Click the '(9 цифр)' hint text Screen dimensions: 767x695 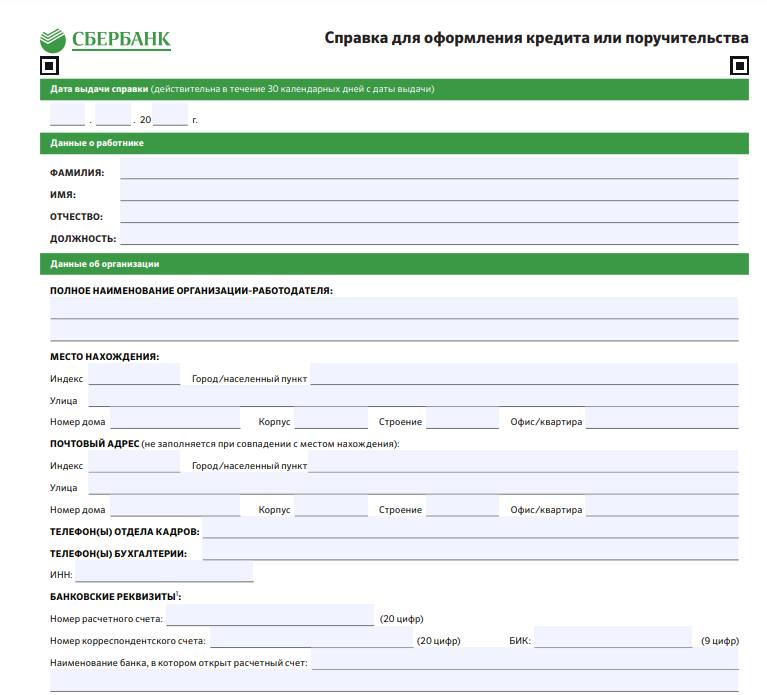pos(720,641)
